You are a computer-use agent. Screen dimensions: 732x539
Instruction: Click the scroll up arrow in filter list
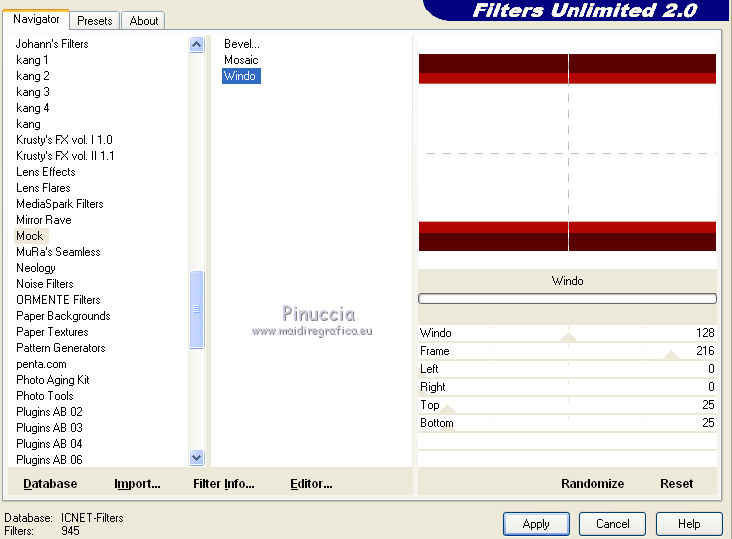point(197,45)
